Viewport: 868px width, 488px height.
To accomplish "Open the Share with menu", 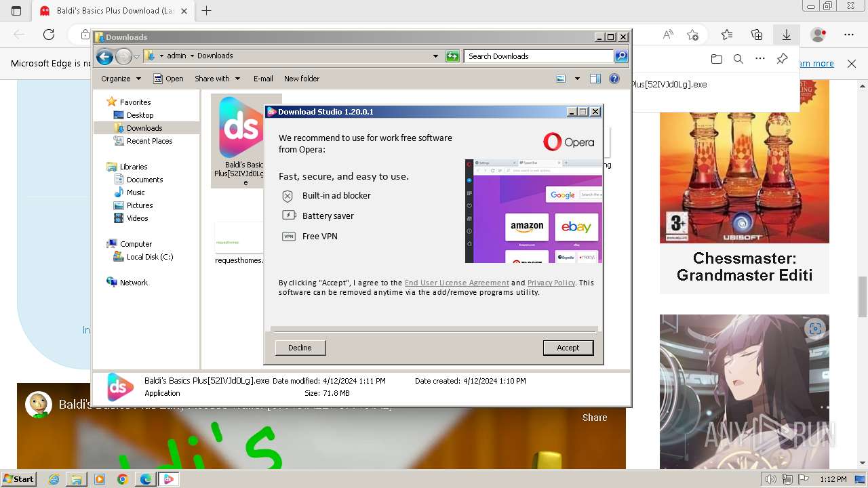I will click(217, 79).
